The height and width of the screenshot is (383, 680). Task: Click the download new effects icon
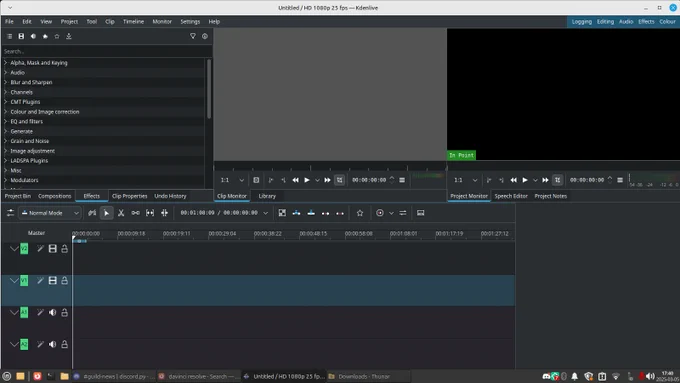tap(69, 36)
